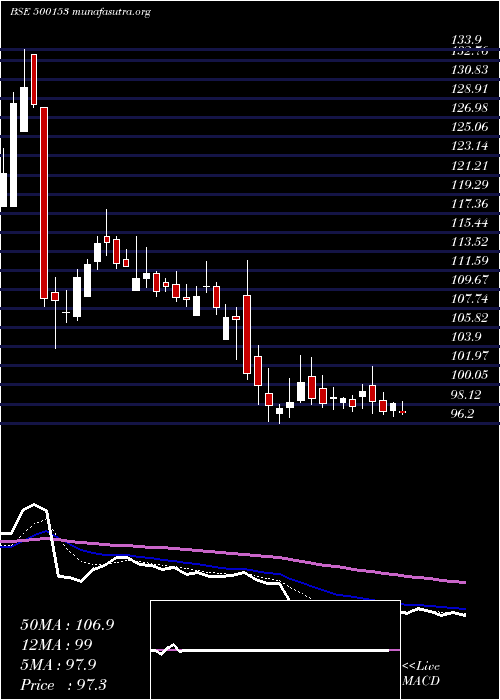Click the price label 100.05

pos(468,375)
